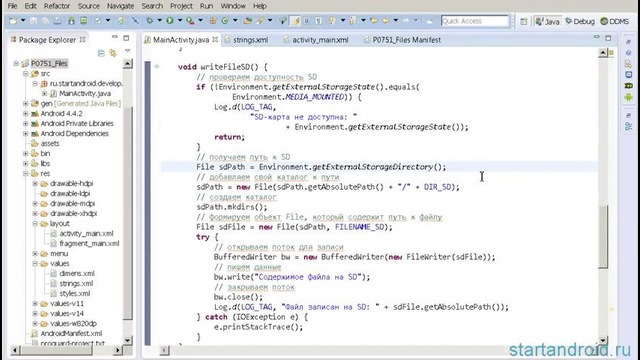Click the Open Perspective icon
The height and width of the screenshot is (360, 640).
pos(524,21)
